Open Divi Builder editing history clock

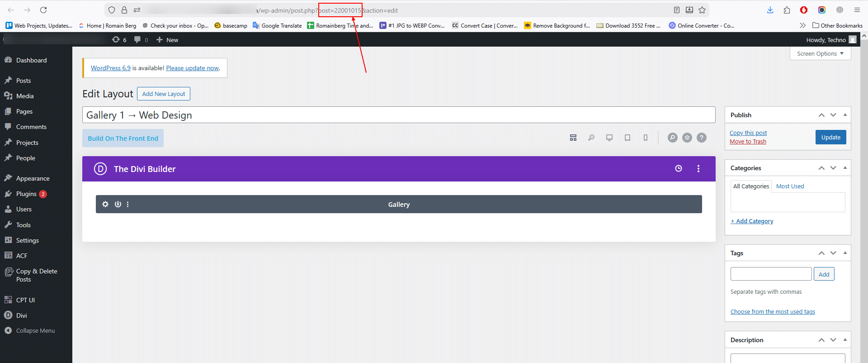[679, 169]
